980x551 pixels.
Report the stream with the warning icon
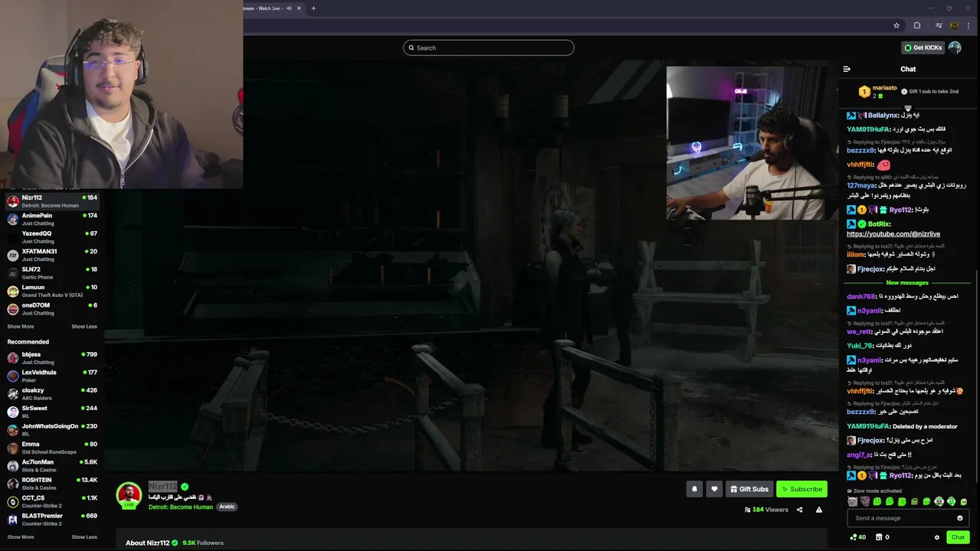818,510
